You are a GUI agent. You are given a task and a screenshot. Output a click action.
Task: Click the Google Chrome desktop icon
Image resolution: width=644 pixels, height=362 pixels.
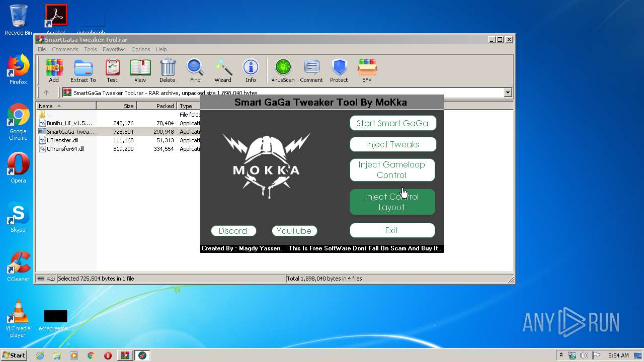pyautogui.click(x=18, y=122)
